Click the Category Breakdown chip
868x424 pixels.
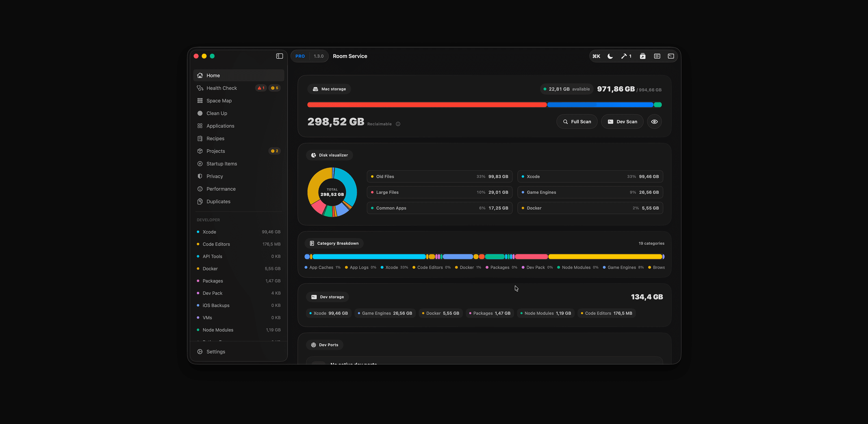(x=334, y=243)
